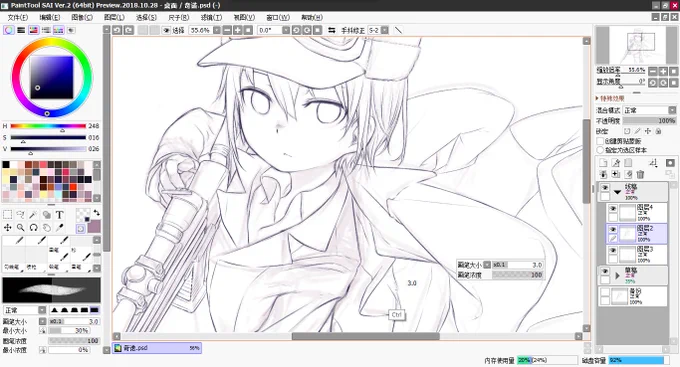This screenshot has height=367, width=680.
Task: Swap foreground and background colors
Action: (x=96, y=213)
